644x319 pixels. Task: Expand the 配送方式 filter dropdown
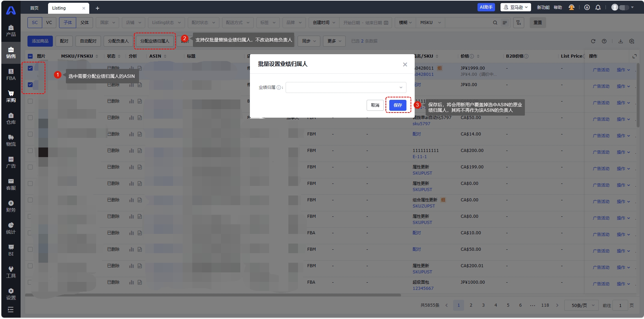(238, 23)
